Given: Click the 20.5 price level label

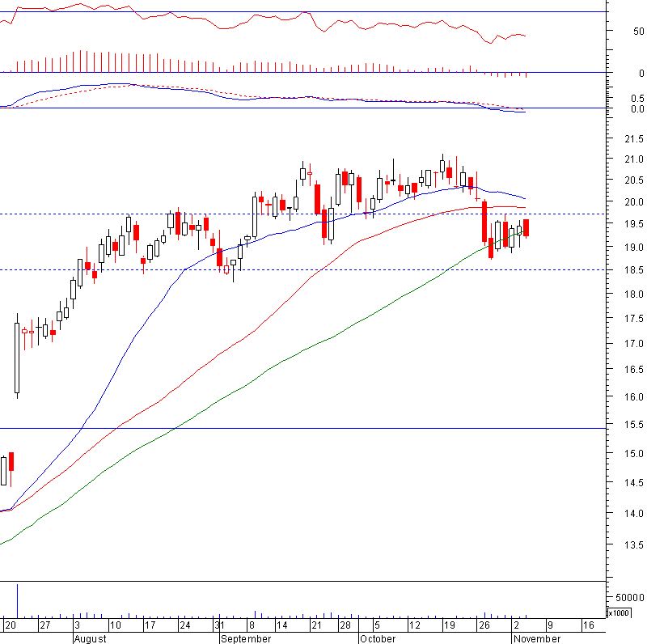Looking at the screenshot, I should [x=634, y=180].
